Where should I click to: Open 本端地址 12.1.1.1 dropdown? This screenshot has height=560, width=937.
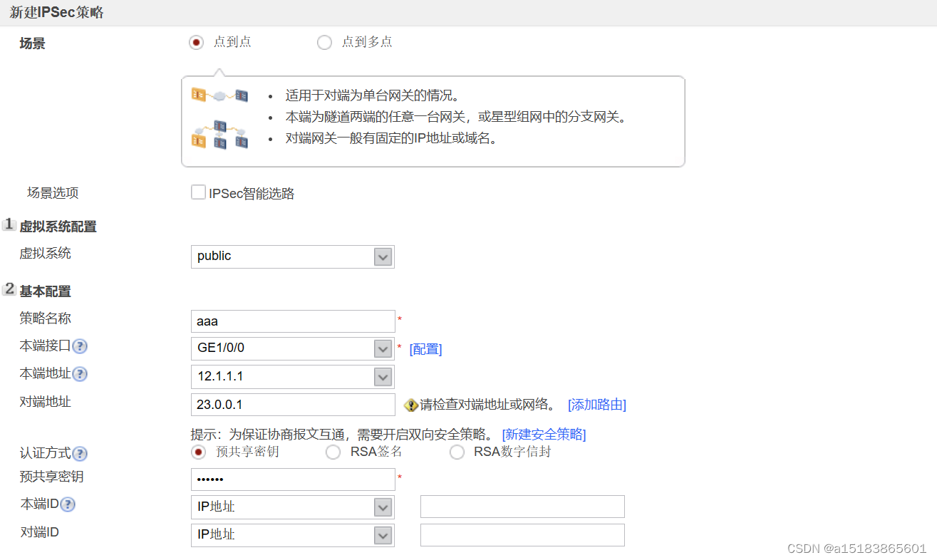point(293,376)
